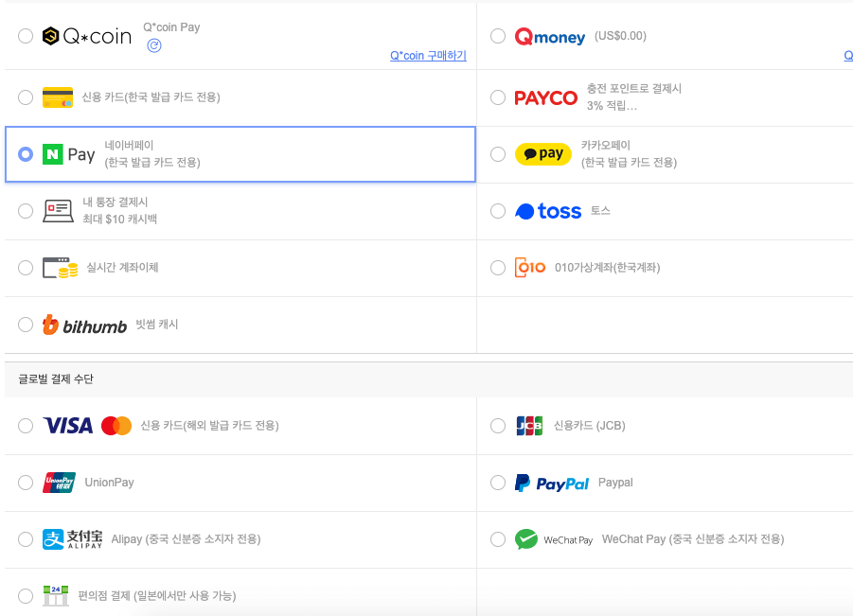Click the JCB logo
Image resolution: width=853 pixels, height=616 pixels.
[x=529, y=426]
